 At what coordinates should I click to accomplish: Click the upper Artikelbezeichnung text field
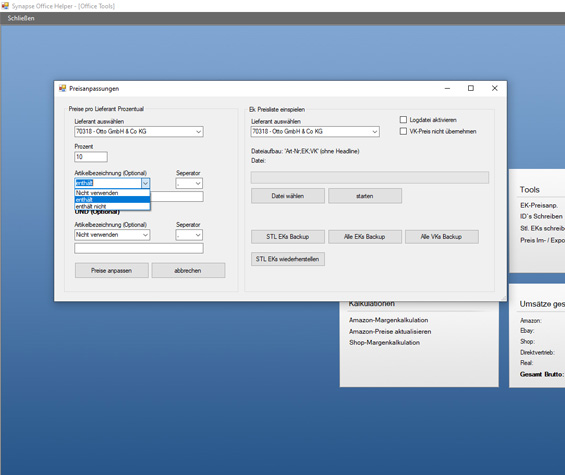(177, 196)
